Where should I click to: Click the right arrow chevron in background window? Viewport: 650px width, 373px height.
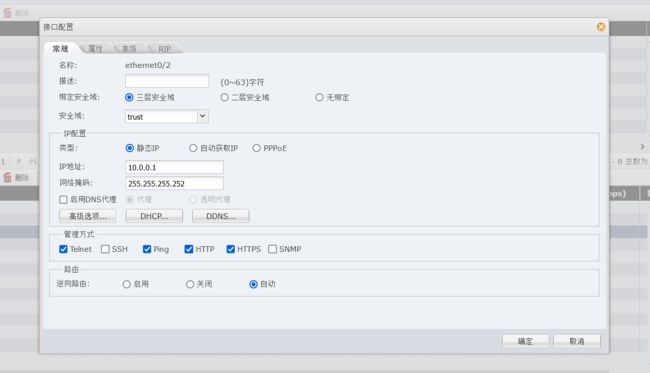(642, 147)
